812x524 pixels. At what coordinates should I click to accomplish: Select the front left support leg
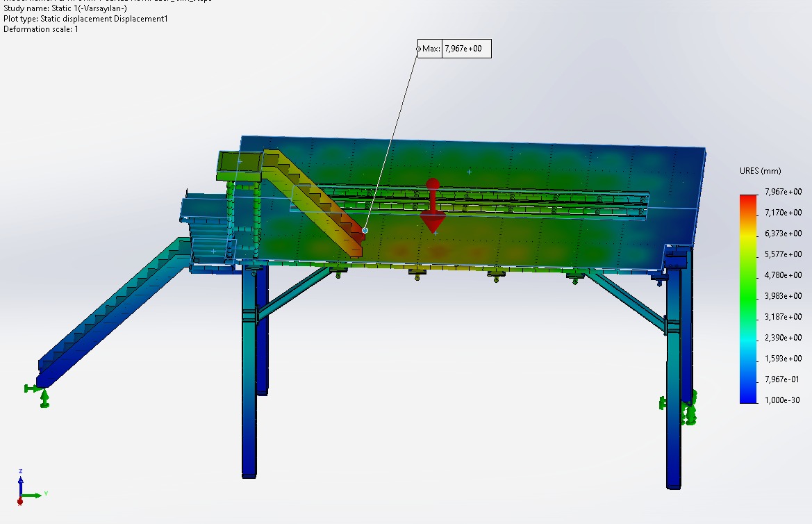(250, 375)
